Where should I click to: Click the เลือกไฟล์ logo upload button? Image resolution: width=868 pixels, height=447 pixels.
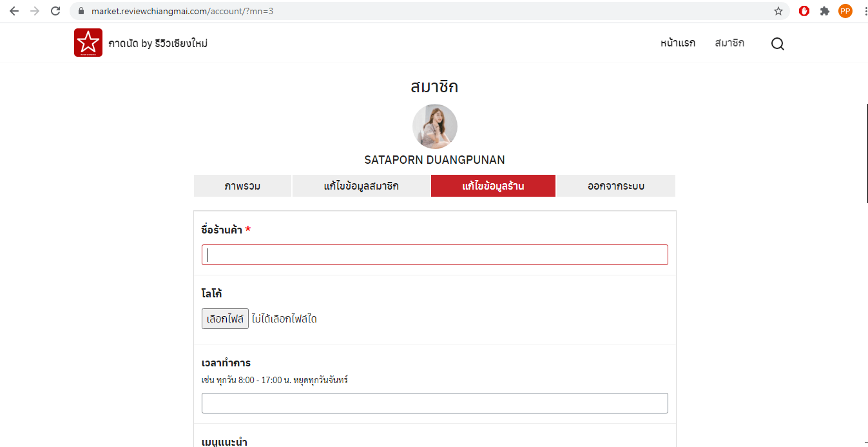click(x=225, y=319)
